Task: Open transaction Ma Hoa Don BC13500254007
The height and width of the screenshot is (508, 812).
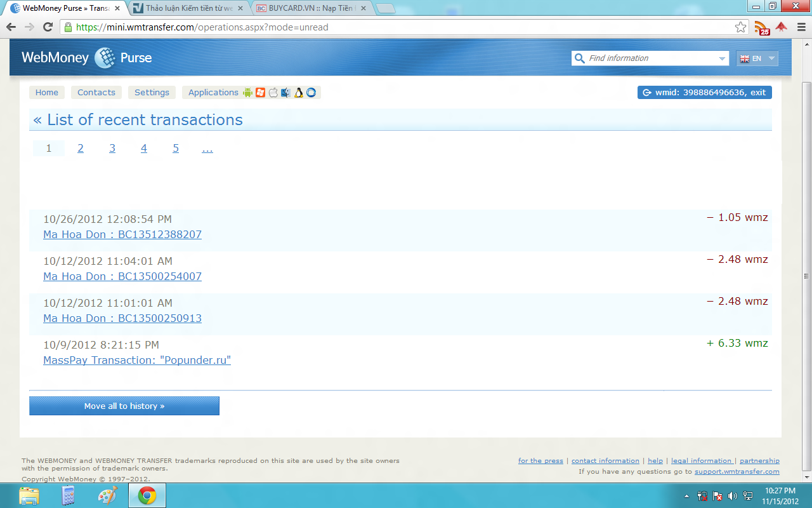Action: 122,276
